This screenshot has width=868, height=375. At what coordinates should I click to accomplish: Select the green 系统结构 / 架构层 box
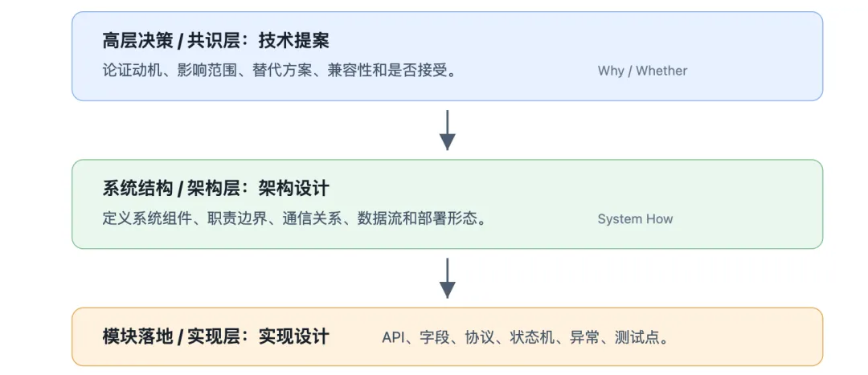448,204
